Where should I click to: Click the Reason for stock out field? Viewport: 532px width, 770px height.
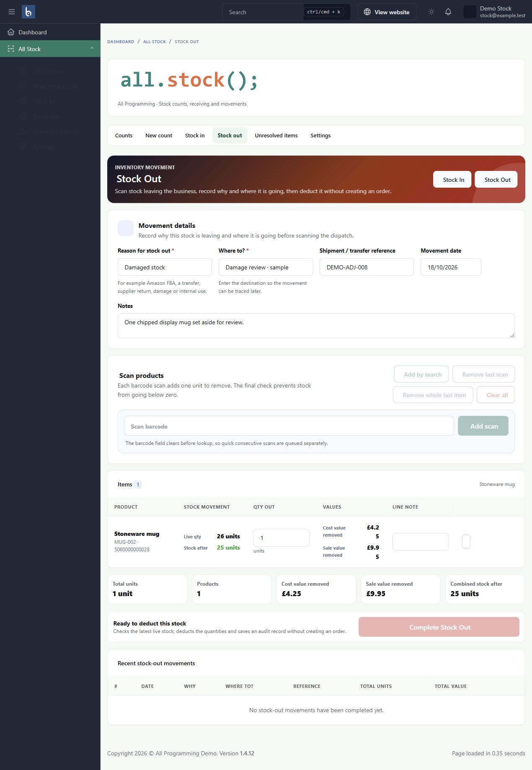coord(165,267)
